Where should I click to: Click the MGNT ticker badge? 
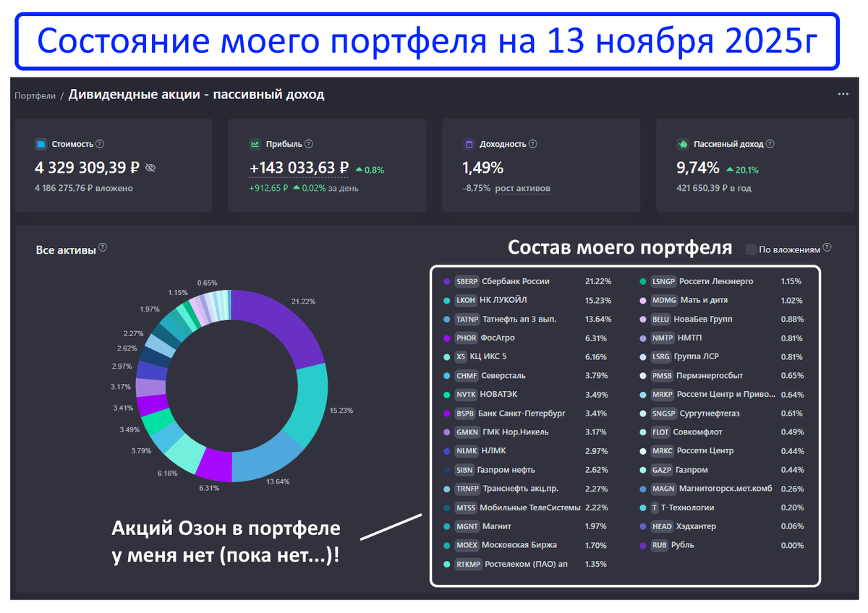467,526
